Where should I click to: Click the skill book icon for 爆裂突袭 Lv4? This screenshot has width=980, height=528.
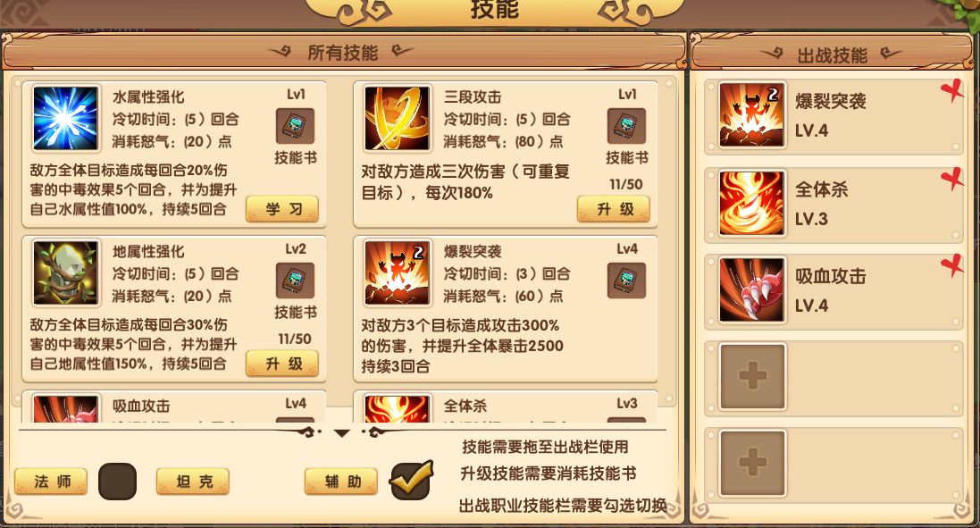coord(626,280)
